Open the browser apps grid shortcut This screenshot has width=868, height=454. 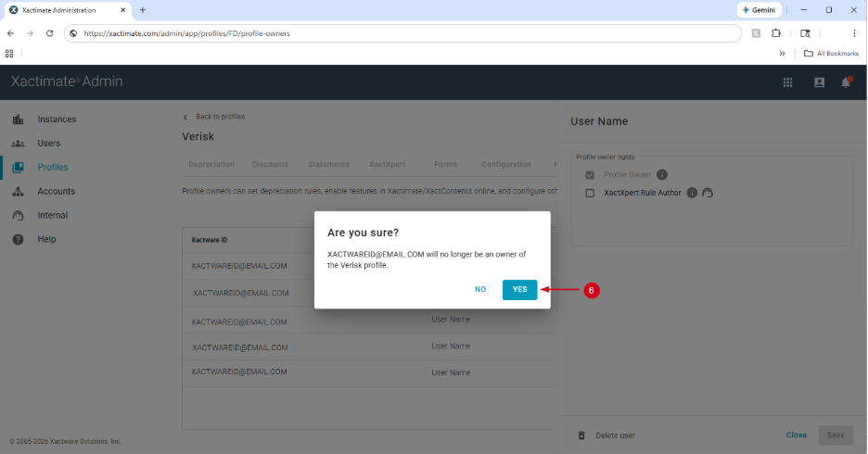coord(9,54)
